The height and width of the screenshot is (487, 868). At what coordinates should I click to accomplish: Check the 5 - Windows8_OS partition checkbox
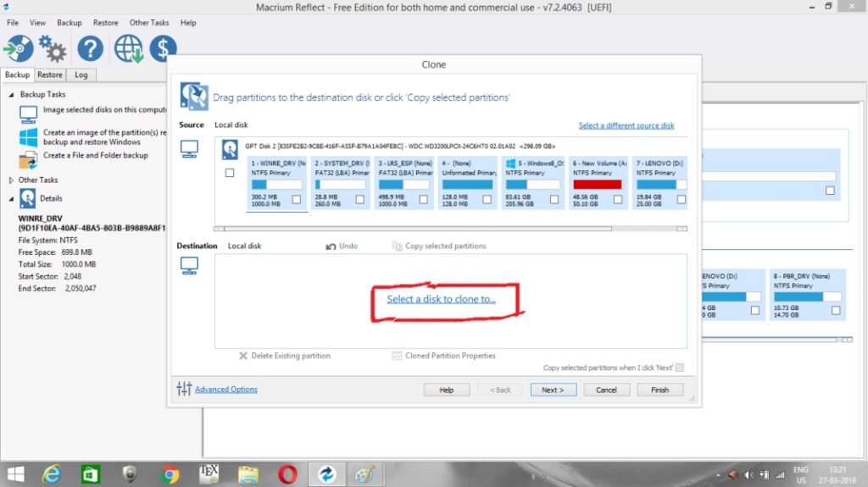(554, 199)
